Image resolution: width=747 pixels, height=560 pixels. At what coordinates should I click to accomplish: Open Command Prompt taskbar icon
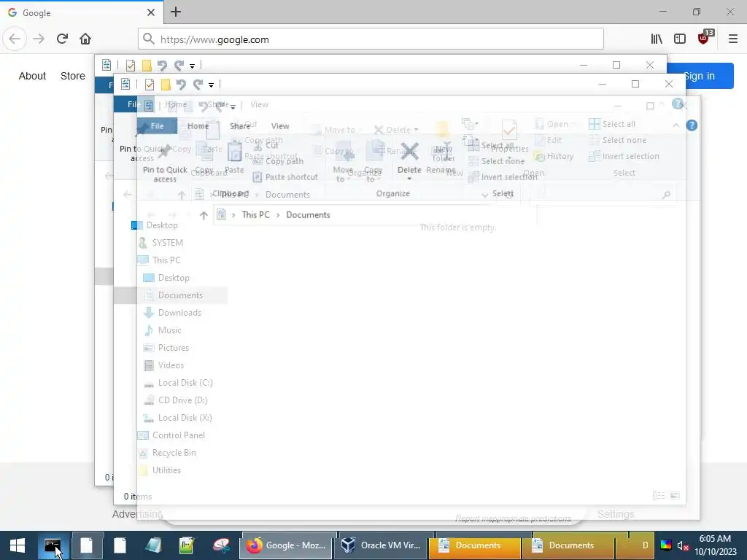click(x=53, y=545)
